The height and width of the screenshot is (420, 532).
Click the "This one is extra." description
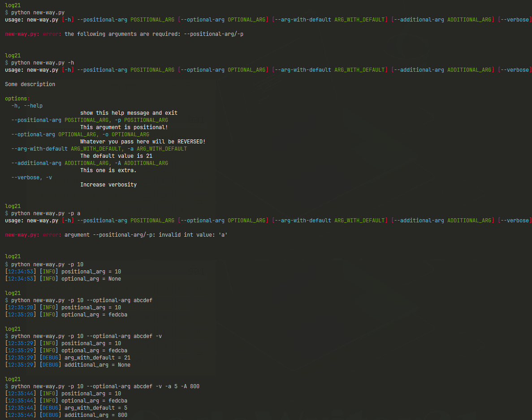[108, 170]
